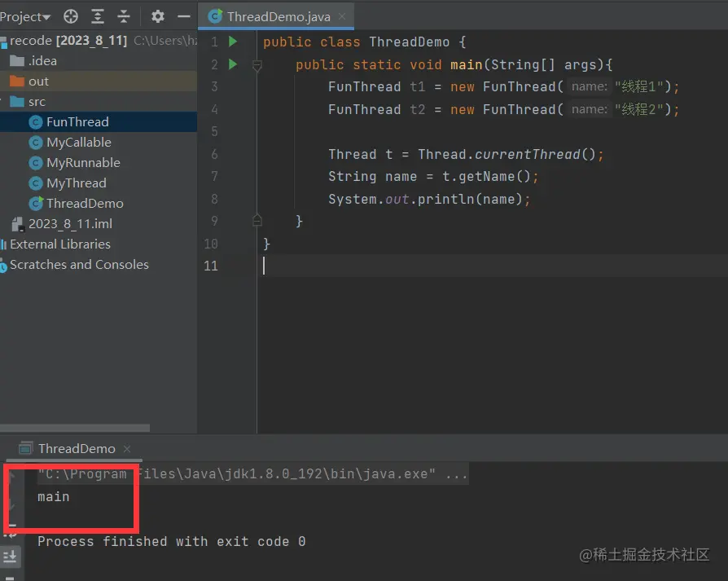Click line number 11 in the gutter
728x581 pixels.
pyautogui.click(x=211, y=266)
